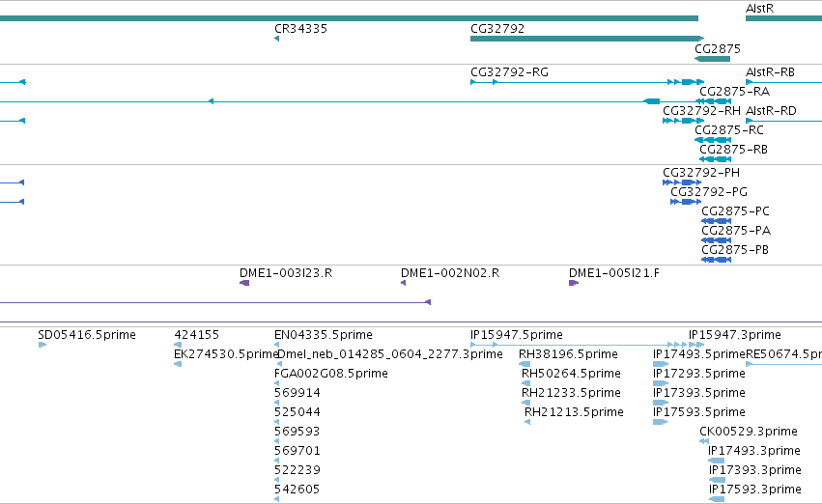Click EST RH38196.5prime
Screen dimensions: 822x504
568,354
